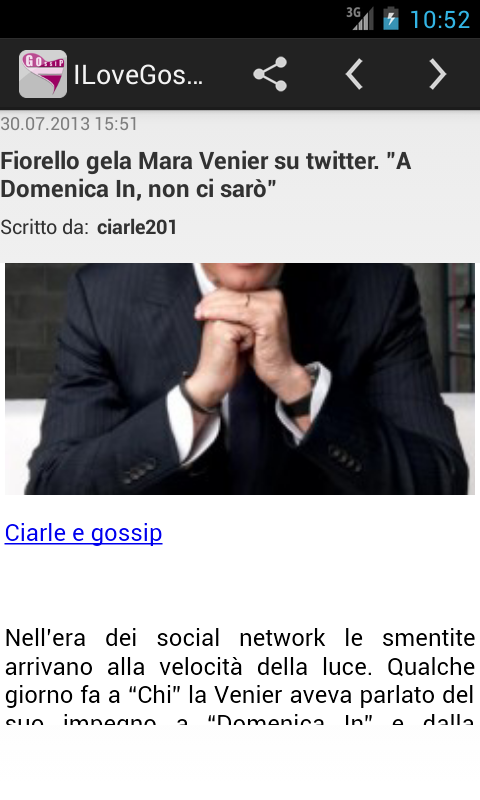Tap the Scritto da label
Viewport: 480px width, 800px height.
pyautogui.click(x=45, y=227)
